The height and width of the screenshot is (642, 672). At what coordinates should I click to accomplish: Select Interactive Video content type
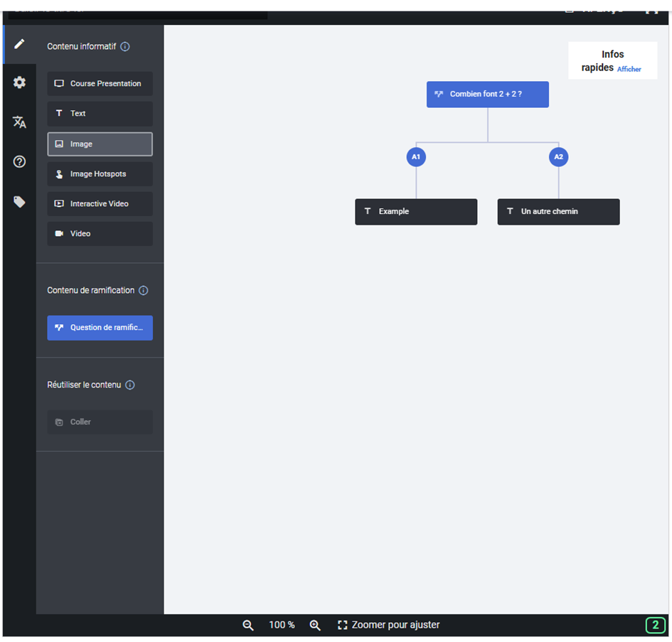tap(100, 204)
